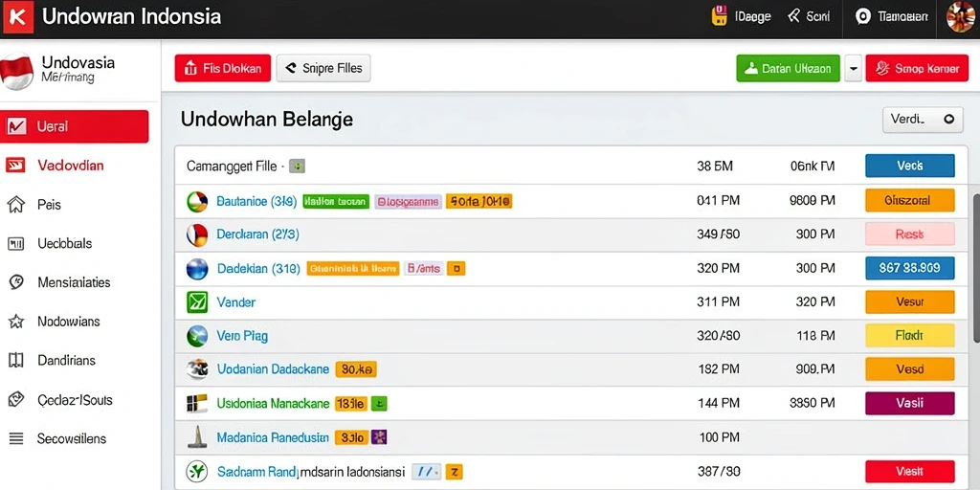Click the green tag in Bautanice row
This screenshot has width=980, height=490.
coord(336,201)
